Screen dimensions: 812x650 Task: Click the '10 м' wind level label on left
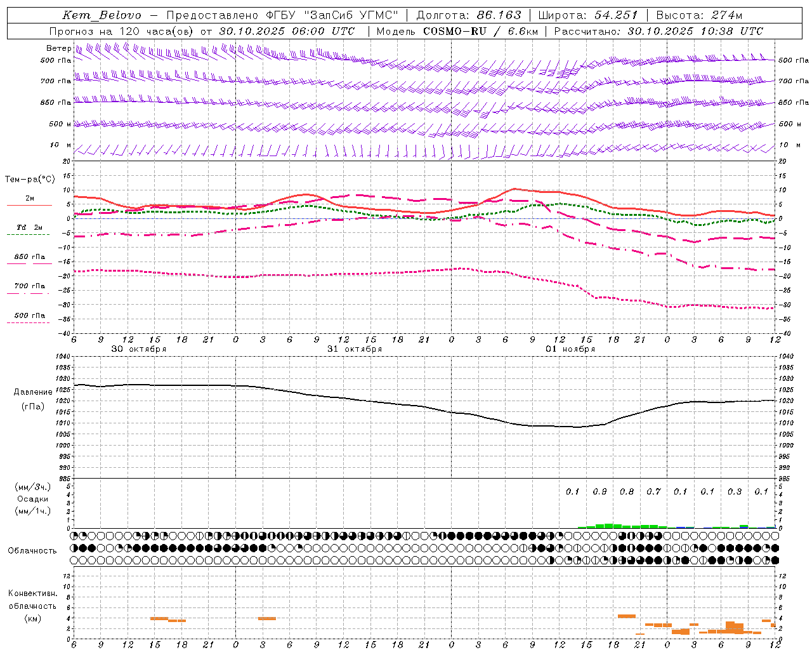(x=60, y=145)
